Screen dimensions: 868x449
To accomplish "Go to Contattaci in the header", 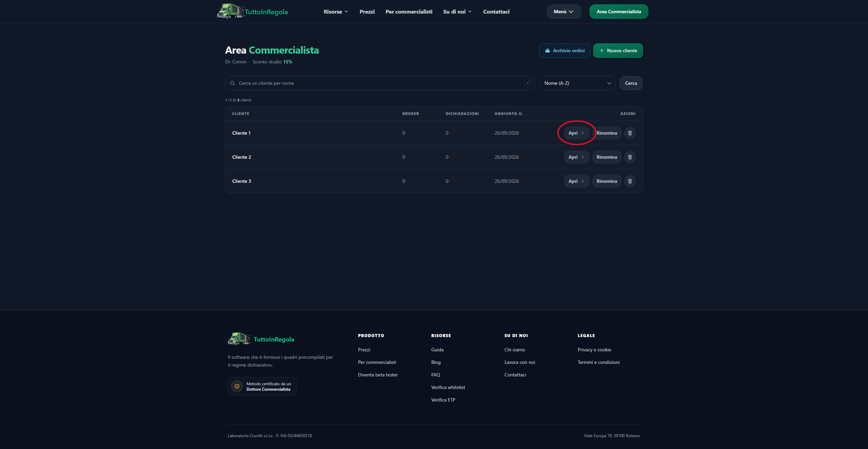I will point(496,12).
